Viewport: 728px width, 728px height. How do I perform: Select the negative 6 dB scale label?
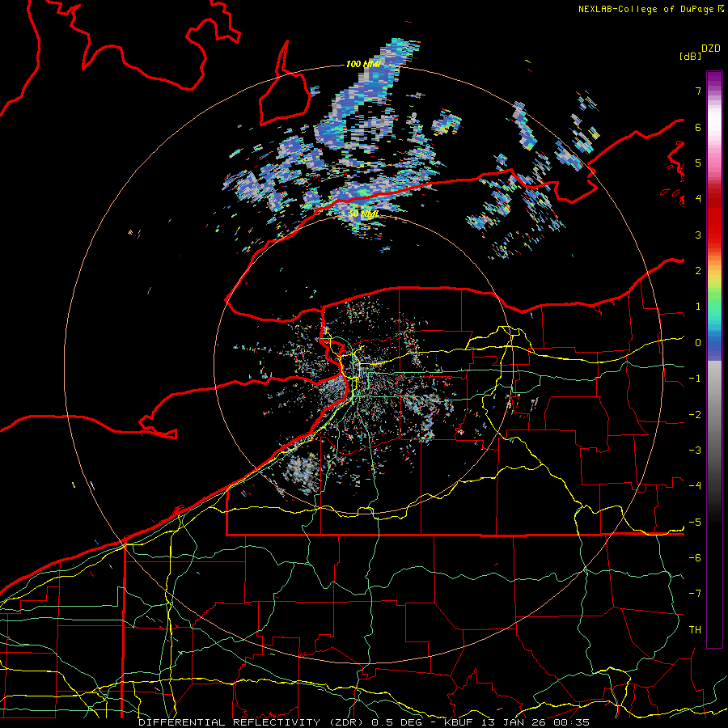(x=695, y=558)
